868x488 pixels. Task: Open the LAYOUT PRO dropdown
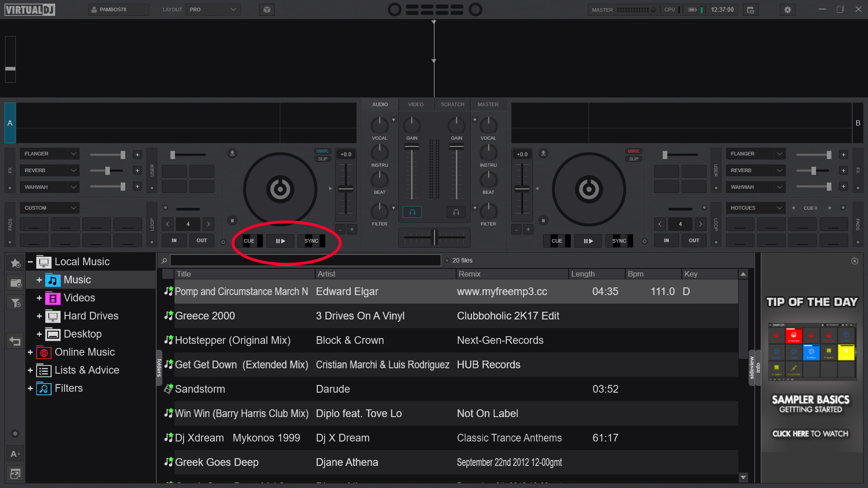pos(213,9)
